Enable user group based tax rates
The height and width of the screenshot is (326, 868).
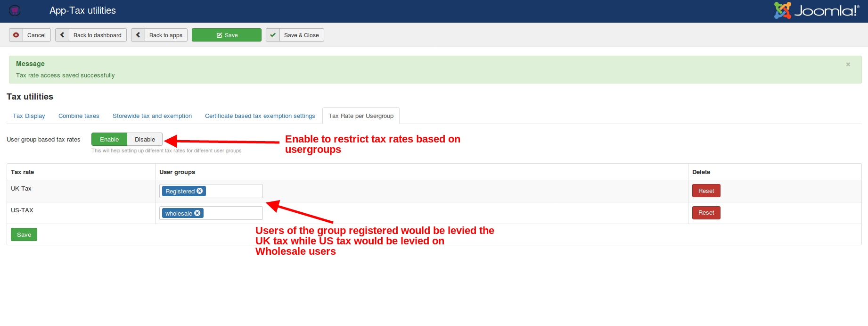[x=109, y=139]
